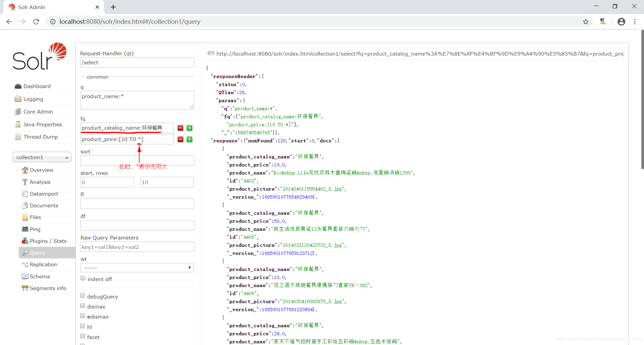
Task: Open the Logging menu item
Action: point(33,99)
